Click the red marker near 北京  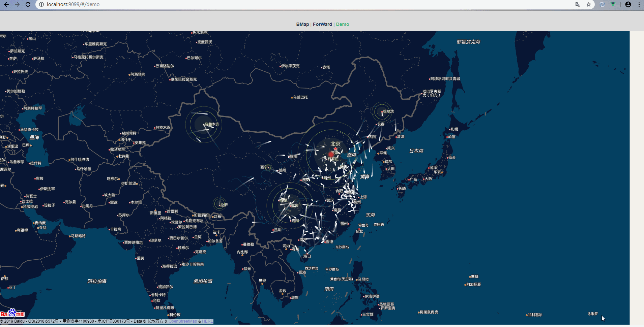point(331,154)
